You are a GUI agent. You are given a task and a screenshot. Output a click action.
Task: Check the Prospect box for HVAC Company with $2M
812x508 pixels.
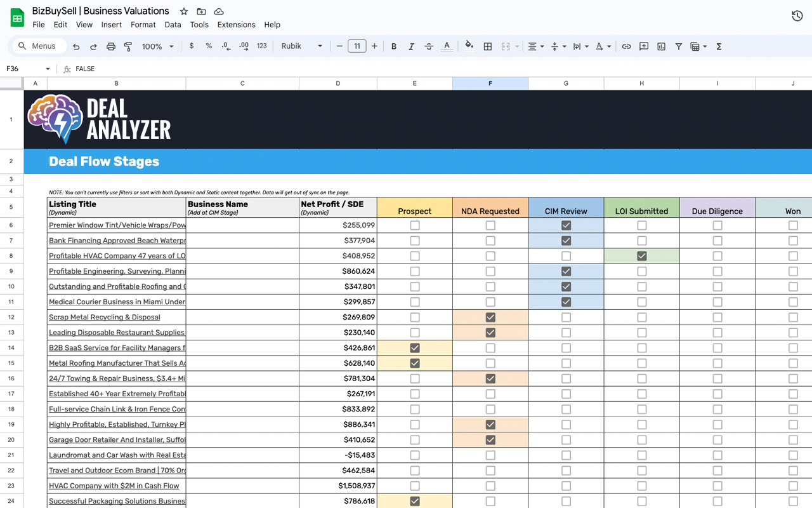click(x=414, y=486)
